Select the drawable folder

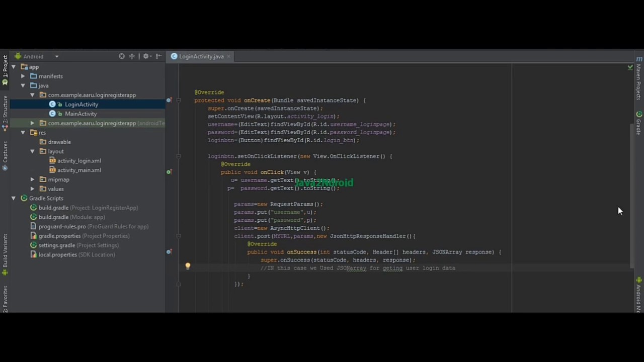point(59,142)
